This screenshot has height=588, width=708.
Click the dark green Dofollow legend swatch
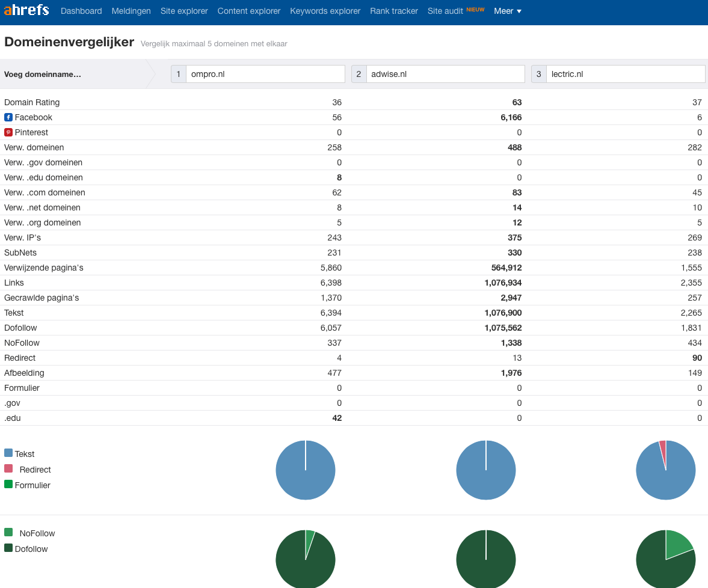[8, 548]
